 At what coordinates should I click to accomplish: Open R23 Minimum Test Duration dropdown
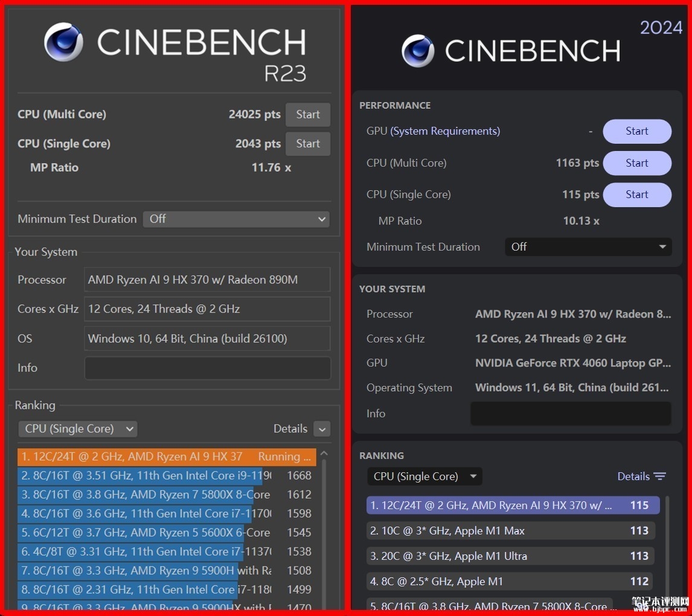(x=236, y=219)
